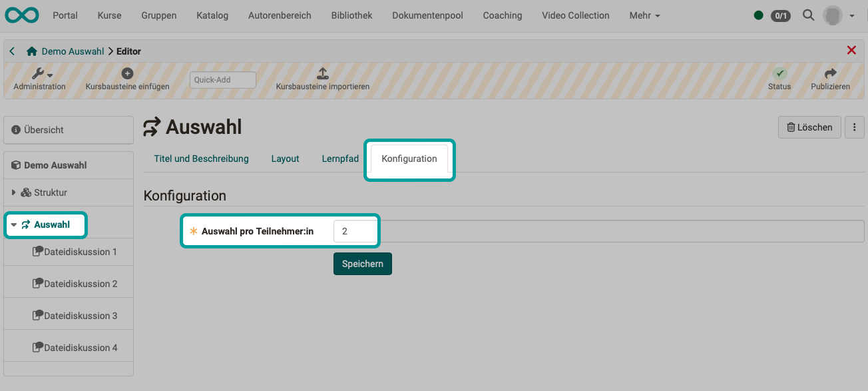Publish the course via the Publizieren icon
This screenshot has width=868, height=391.
coord(830,73)
